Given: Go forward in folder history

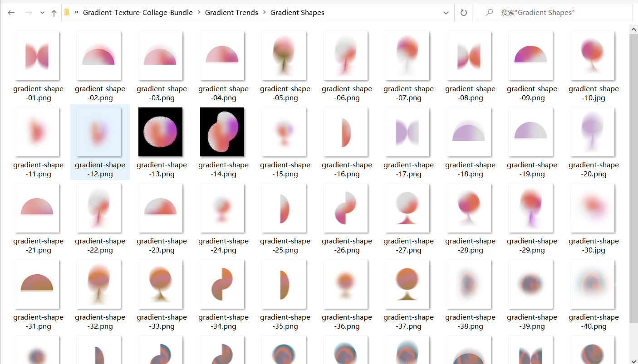Looking at the screenshot, I should tap(29, 13).
